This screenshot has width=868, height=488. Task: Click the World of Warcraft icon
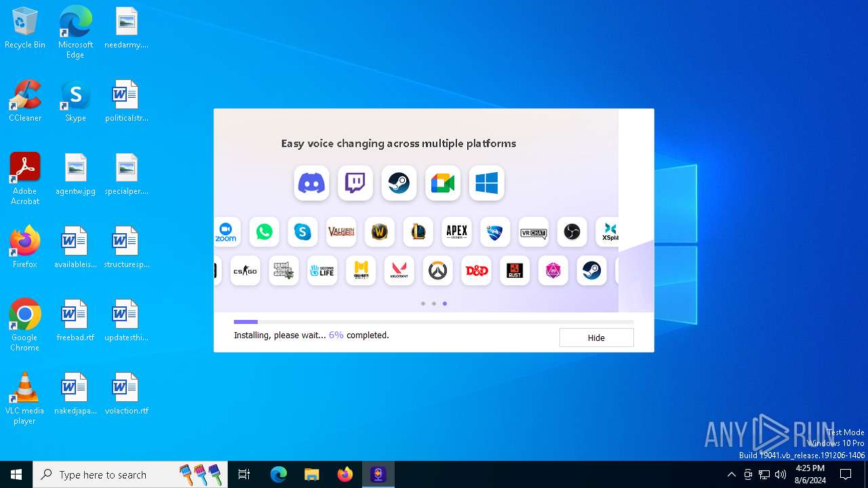pyautogui.click(x=380, y=232)
